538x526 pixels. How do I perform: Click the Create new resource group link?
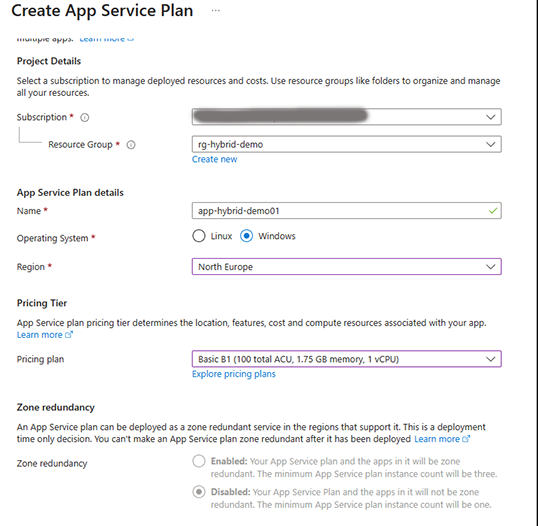214,159
